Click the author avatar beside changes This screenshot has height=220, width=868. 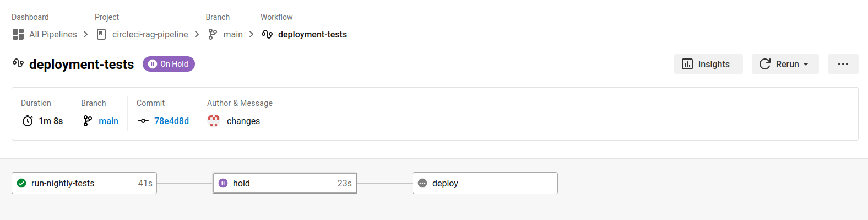tap(214, 121)
